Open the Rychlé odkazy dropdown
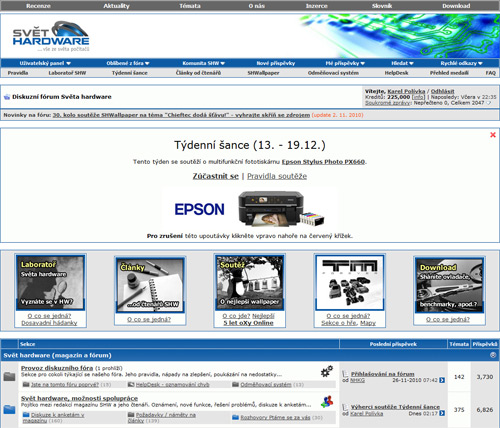 (461, 63)
